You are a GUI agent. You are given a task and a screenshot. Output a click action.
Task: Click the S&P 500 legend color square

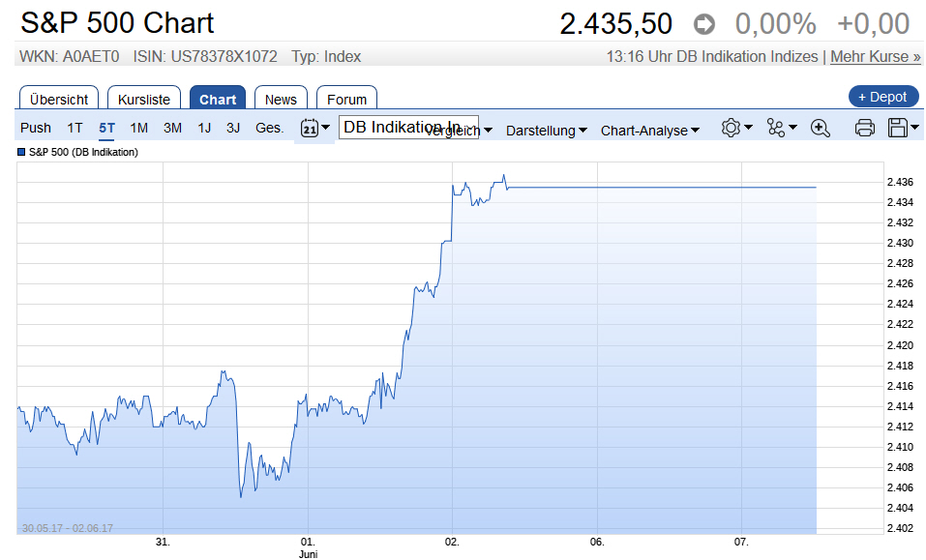21,152
